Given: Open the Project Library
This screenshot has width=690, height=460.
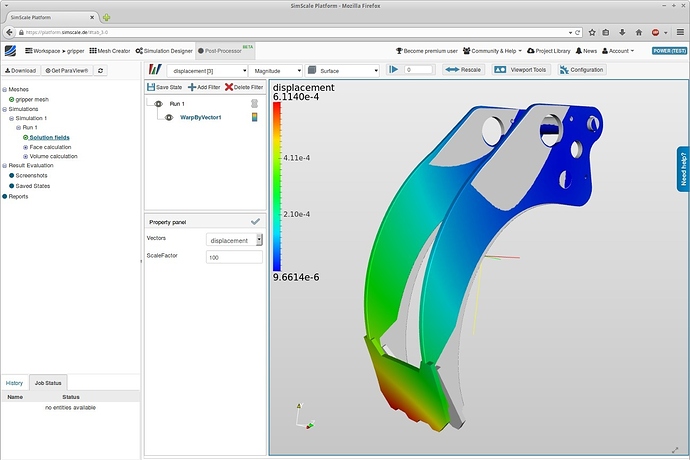Looking at the screenshot, I should (x=548, y=51).
